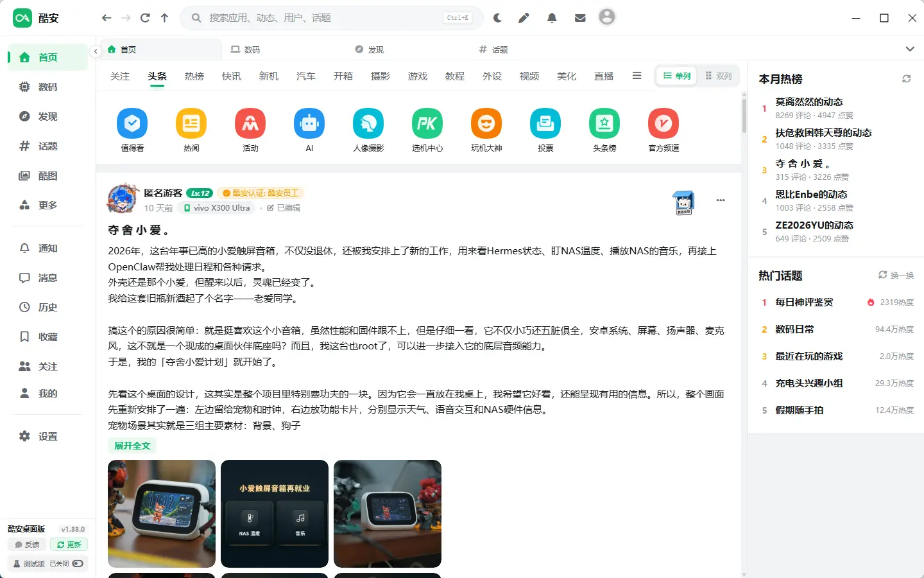Open the 头条榜 channel icon
Screen dimensions: 924x578
click(x=604, y=123)
